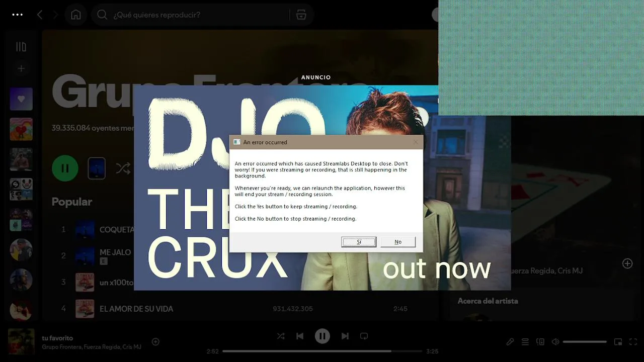Click the Acerca del artista heading
Image resolution: width=644 pixels, height=362 pixels.
(x=488, y=301)
